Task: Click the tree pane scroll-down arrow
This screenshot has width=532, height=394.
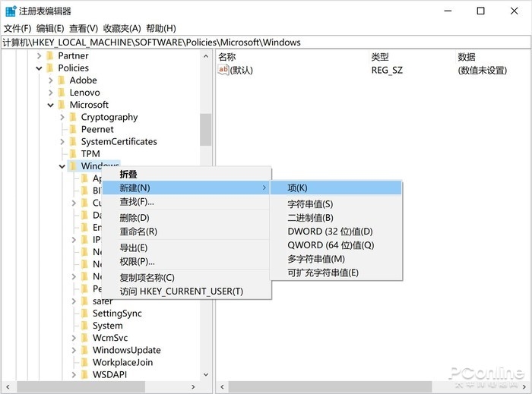Action: coord(206,375)
